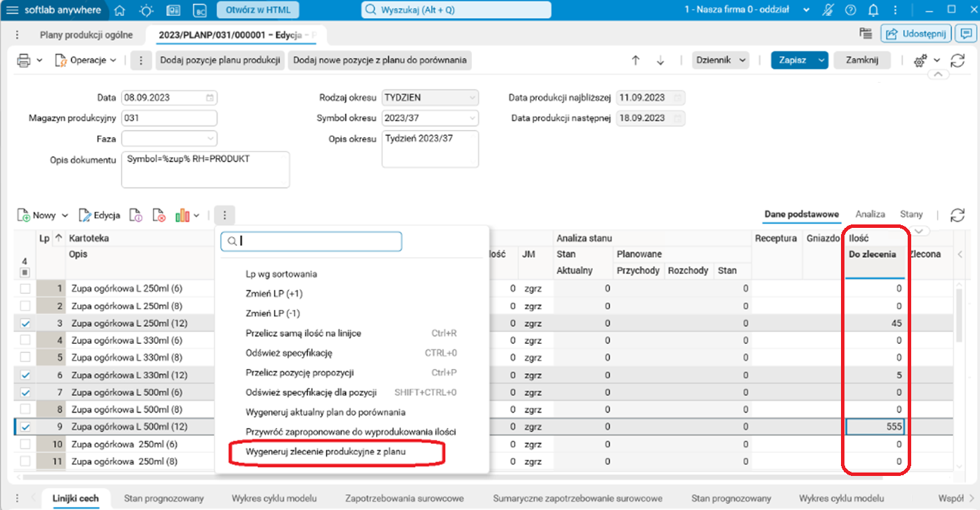980x510 pixels.
Task: Check the box for row 1 Zupa ogórkowa
Action: pos(25,288)
